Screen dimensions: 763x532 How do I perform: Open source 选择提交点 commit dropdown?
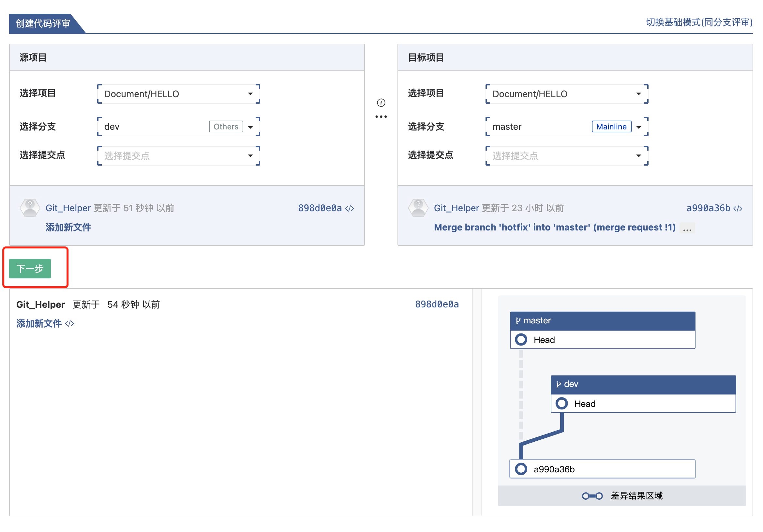178,155
